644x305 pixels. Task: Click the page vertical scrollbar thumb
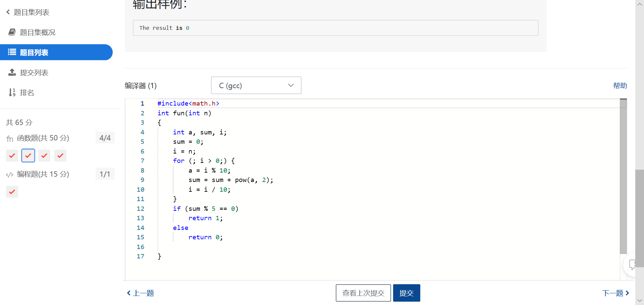pyautogui.click(x=639, y=218)
